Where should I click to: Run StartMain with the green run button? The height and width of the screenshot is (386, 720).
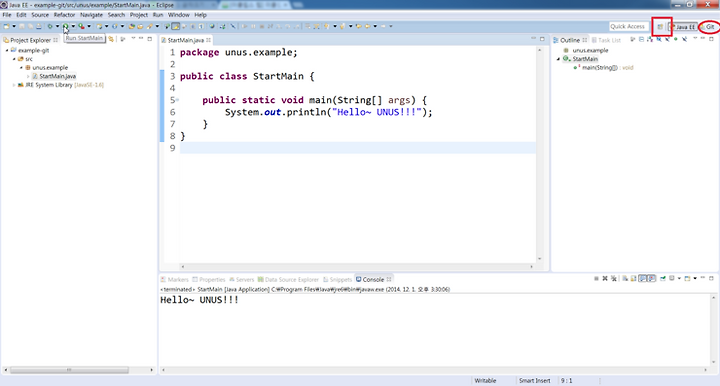tap(65, 26)
